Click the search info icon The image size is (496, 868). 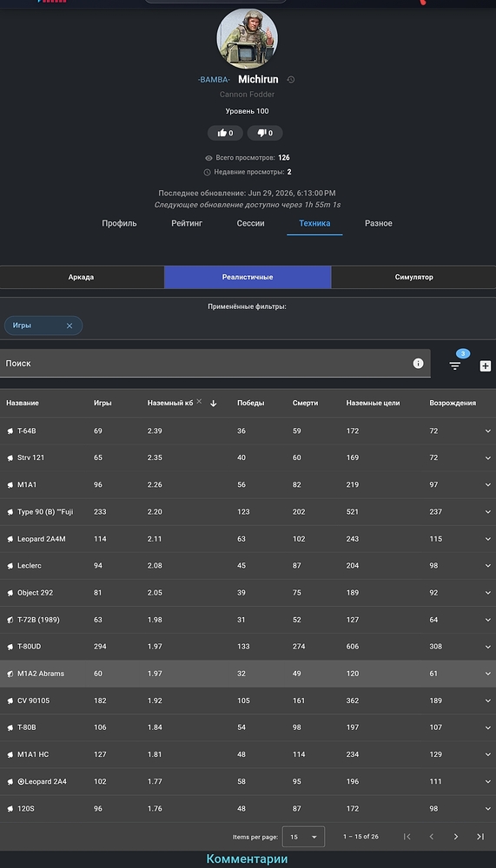pyautogui.click(x=419, y=363)
